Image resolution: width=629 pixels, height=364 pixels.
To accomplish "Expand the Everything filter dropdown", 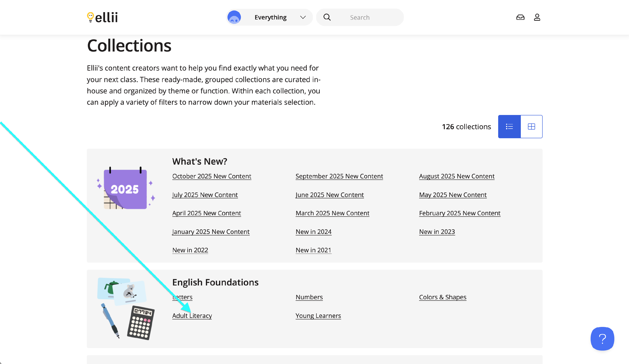I will pos(270,17).
